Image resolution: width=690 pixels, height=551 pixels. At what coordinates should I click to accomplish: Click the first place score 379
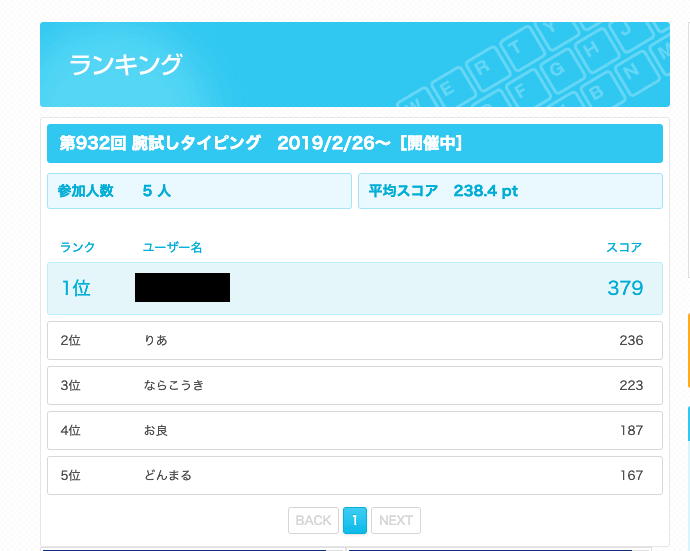point(625,288)
